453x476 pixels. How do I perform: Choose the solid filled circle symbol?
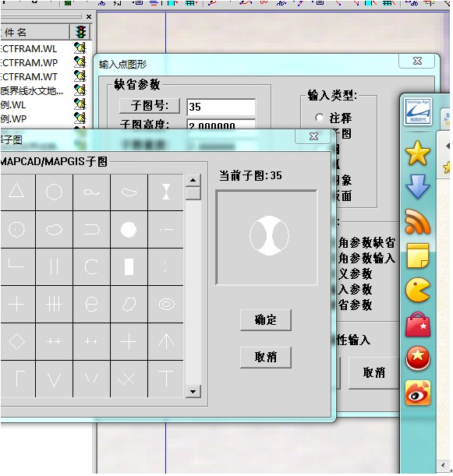tap(129, 229)
